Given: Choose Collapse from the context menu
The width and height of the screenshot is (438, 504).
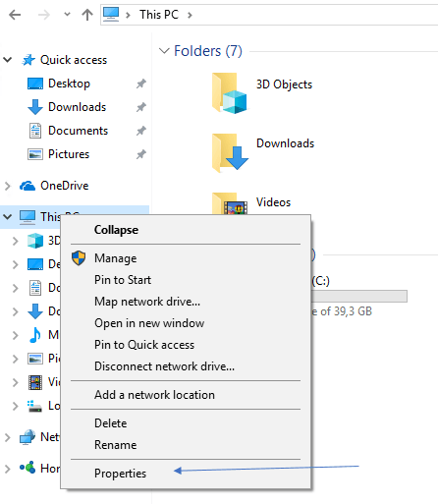Looking at the screenshot, I should tap(186, 230).
